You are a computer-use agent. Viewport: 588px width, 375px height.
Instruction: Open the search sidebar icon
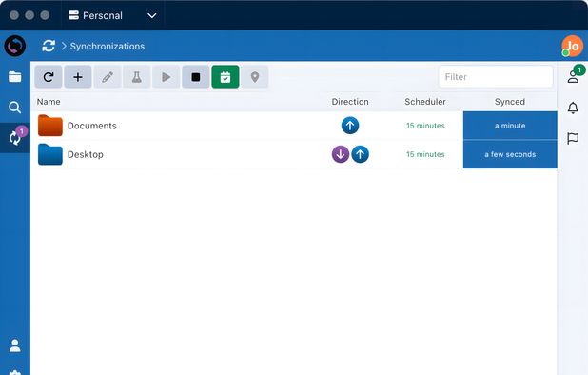click(x=15, y=108)
